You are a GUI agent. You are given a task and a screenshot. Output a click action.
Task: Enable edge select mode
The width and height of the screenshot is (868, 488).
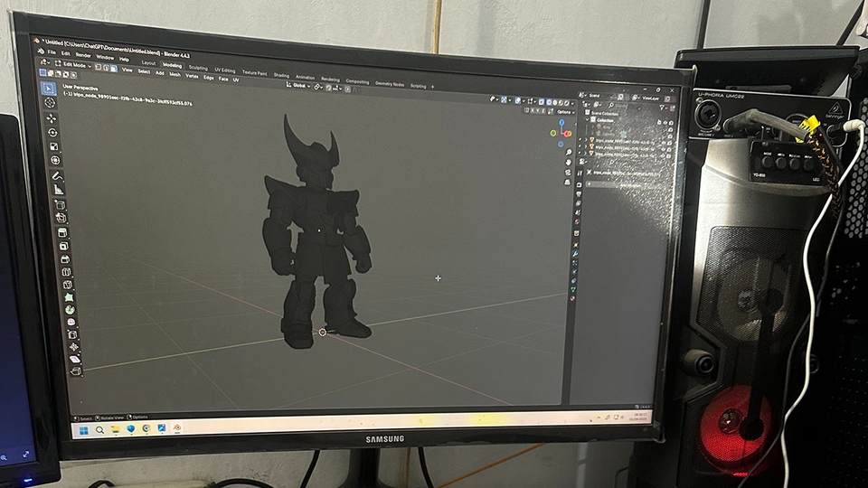106,68
